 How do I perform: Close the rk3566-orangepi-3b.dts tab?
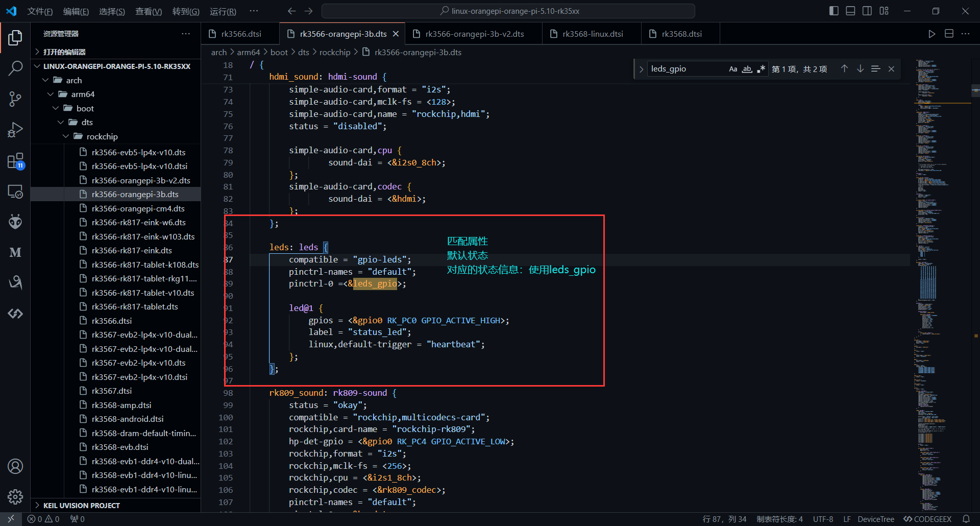(x=396, y=34)
